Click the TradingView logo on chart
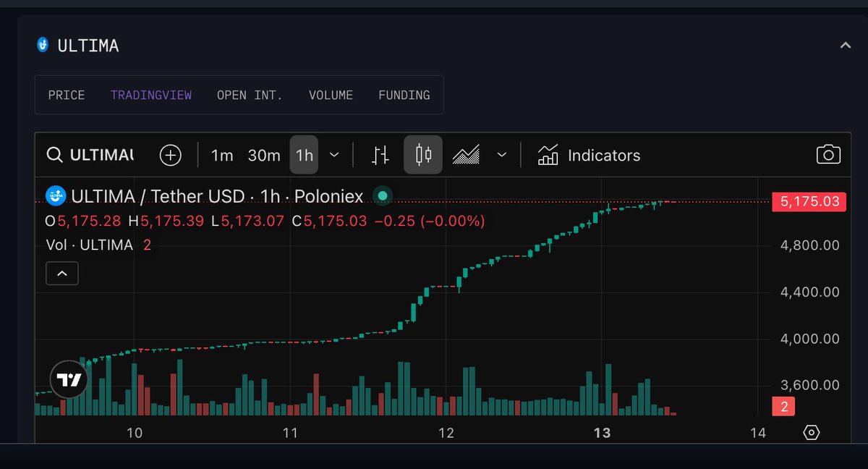The image size is (868, 469). (69, 380)
